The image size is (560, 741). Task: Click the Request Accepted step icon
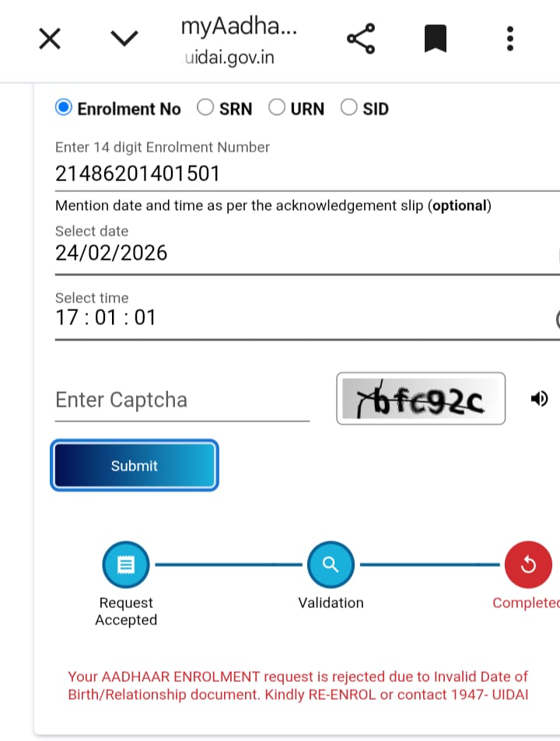pyautogui.click(x=125, y=564)
